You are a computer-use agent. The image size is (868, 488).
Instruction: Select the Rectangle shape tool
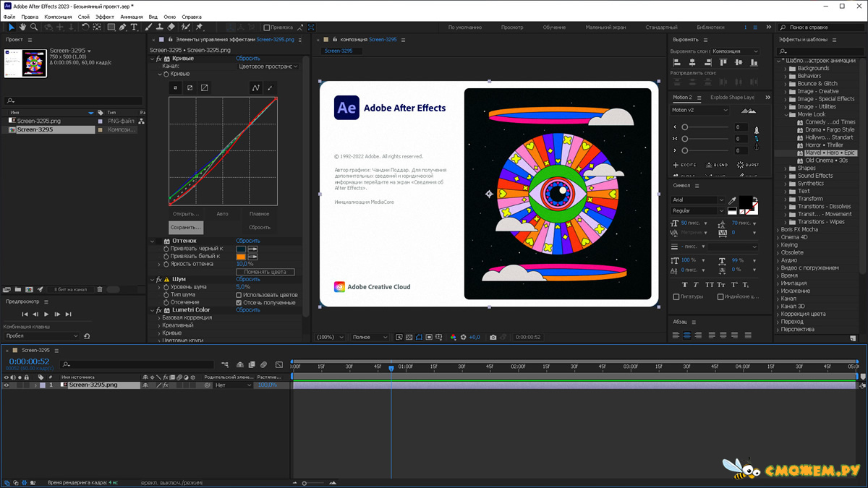111,27
